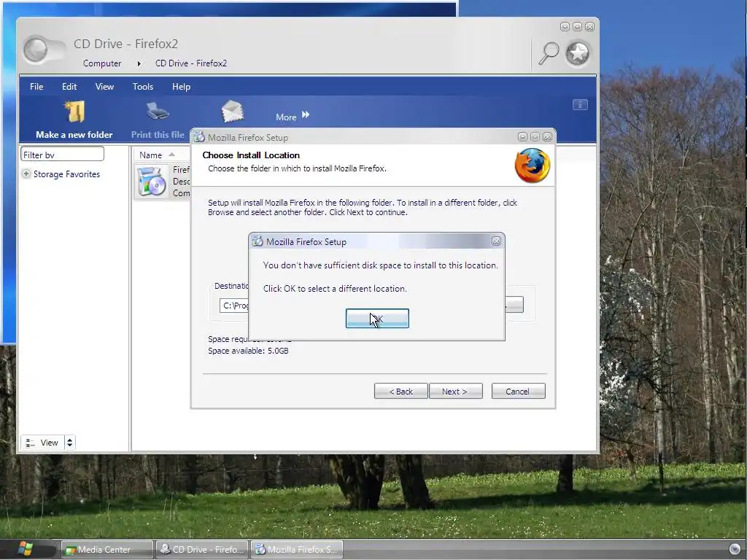Open the Tools menu
Image resolution: width=747 pixels, height=560 pixels.
143,87
